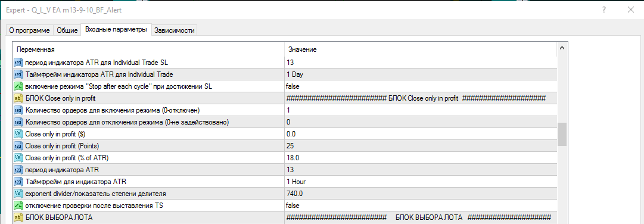Select row name 'БЛОК ВЫБОРА ЛОТА'
The width and height of the screenshot is (644, 224).
click(59, 217)
